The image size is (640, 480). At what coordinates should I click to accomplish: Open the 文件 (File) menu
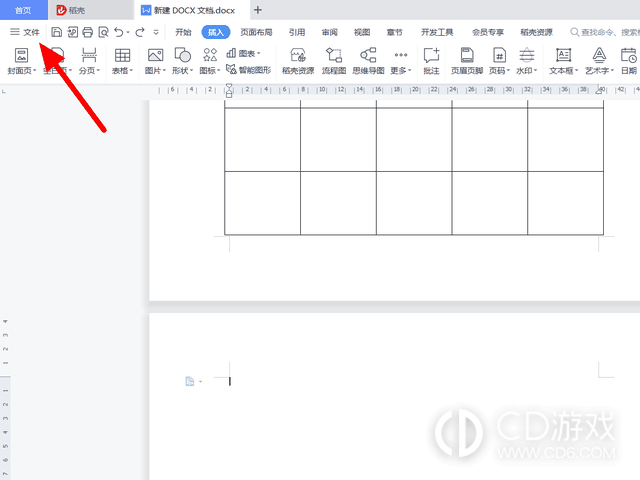point(24,32)
